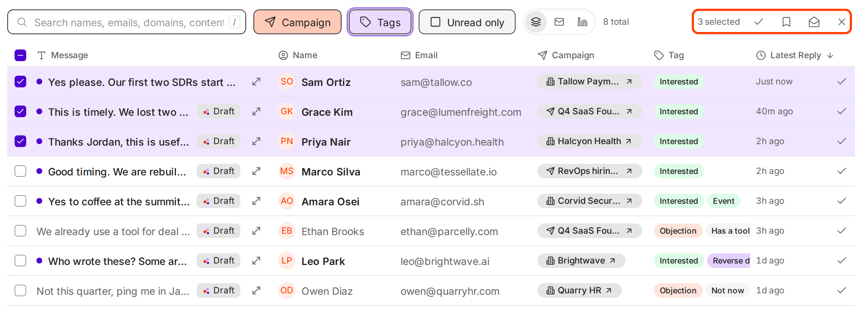868x313 pixels.
Task: Open the Tags filter dropdown
Action: [380, 22]
